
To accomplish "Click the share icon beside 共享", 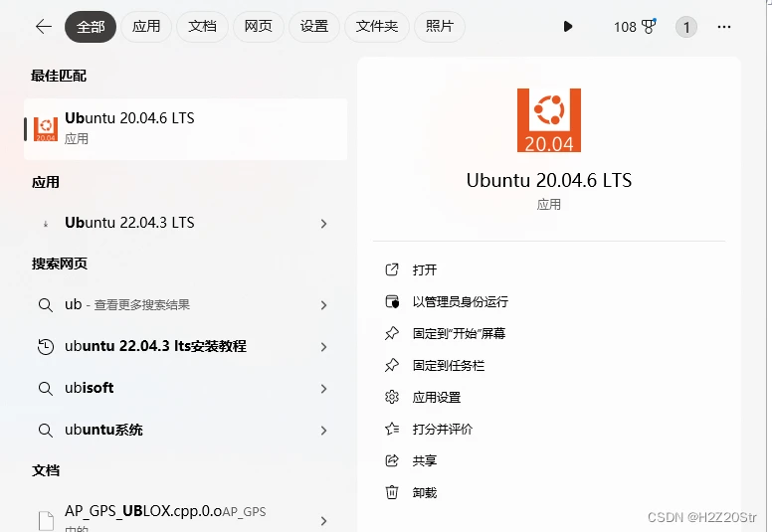I will [392, 460].
